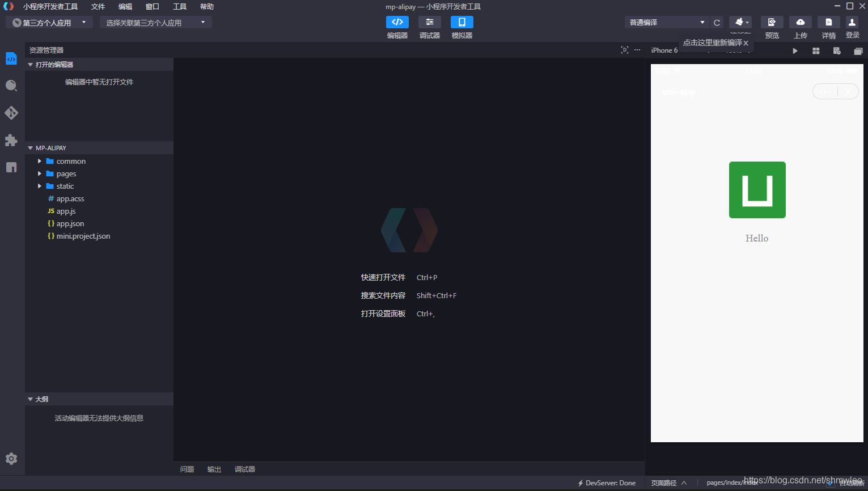Click the simulator detach window icon
The height and width of the screenshot is (491, 868).
point(858,51)
